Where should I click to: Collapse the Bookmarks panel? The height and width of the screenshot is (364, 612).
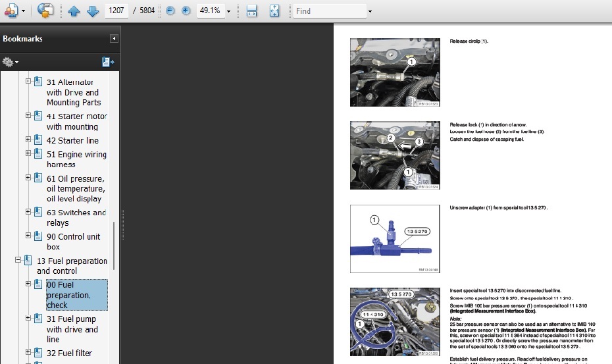click(x=114, y=38)
